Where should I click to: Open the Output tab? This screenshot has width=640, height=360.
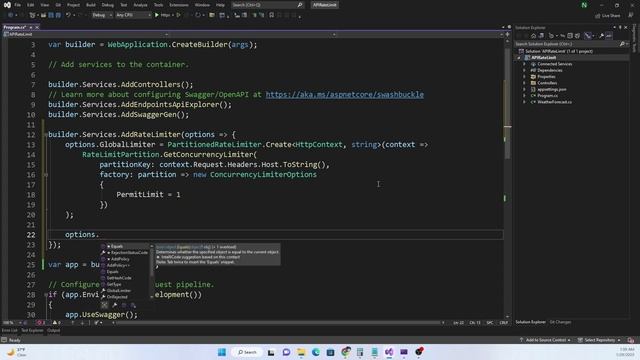53,330
